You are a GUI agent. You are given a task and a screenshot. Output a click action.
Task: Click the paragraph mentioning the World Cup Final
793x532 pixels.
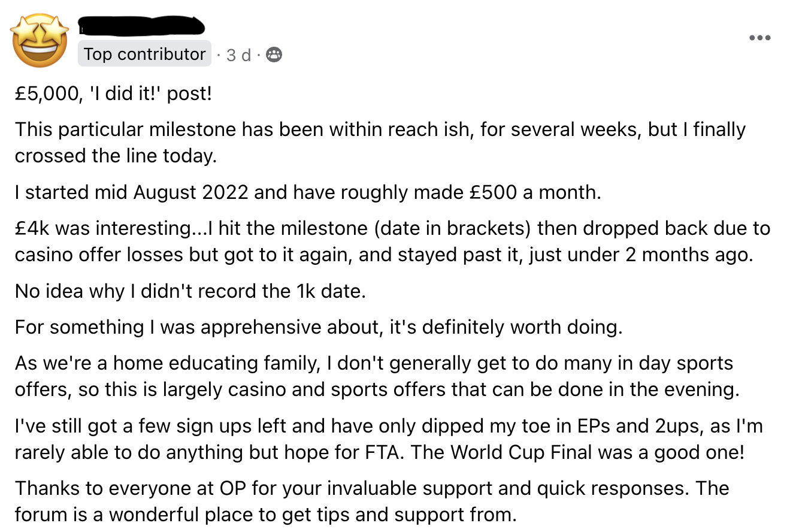click(389, 439)
